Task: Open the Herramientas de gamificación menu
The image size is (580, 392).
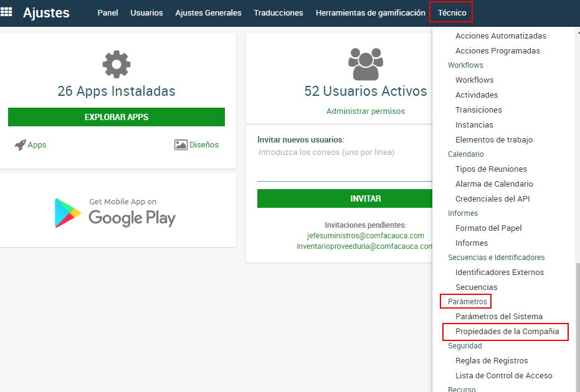Action: (370, 12)
